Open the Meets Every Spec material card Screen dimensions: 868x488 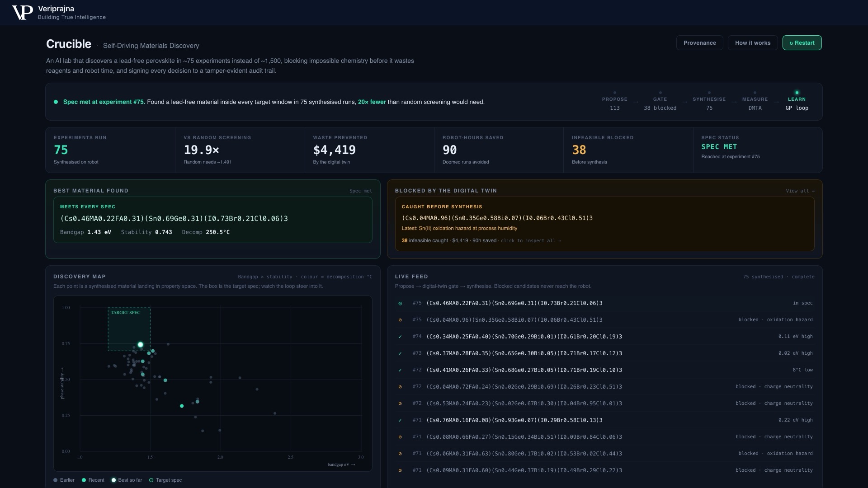(213, 220)
